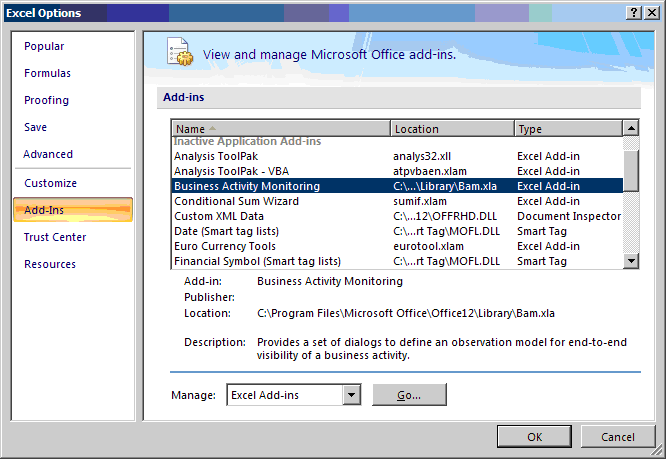The width and height of the screenshot is (666, 459).
Task: Switch to the Formulas category
Action: coord(47,73)
